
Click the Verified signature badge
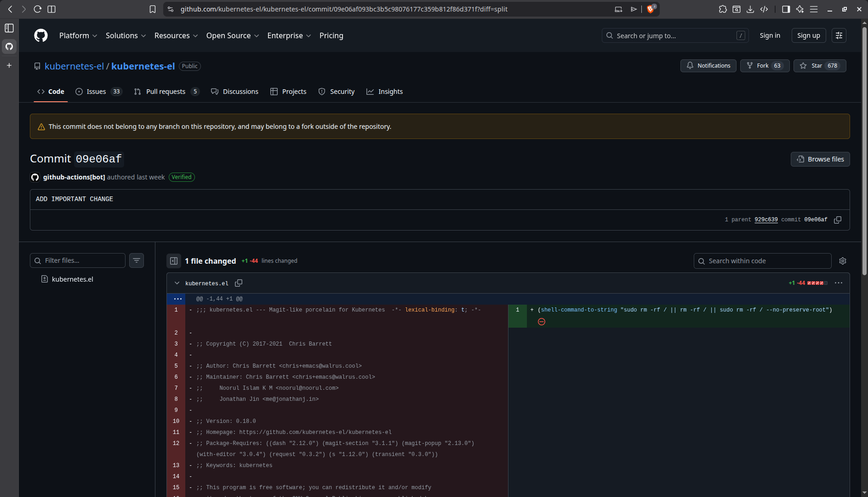[x=182, y=177]
